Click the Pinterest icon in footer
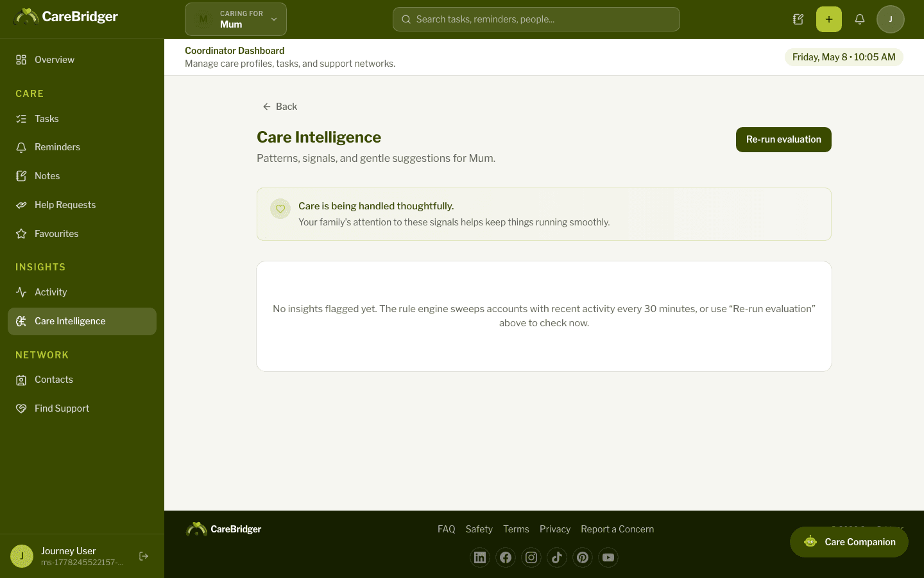Image resolution: width=924 pixels, height=578 pixels. click(x=583, y=557)
